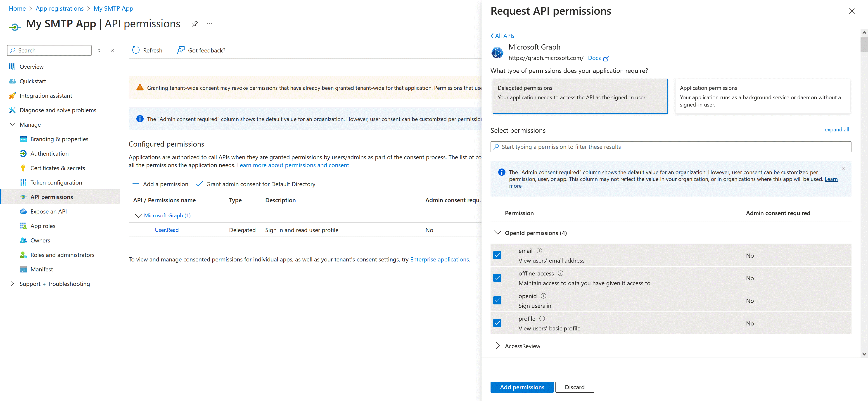This screenshot has width=868, height=401.
Task: Select the Manifest icon
Action: [x=23, y=269]
